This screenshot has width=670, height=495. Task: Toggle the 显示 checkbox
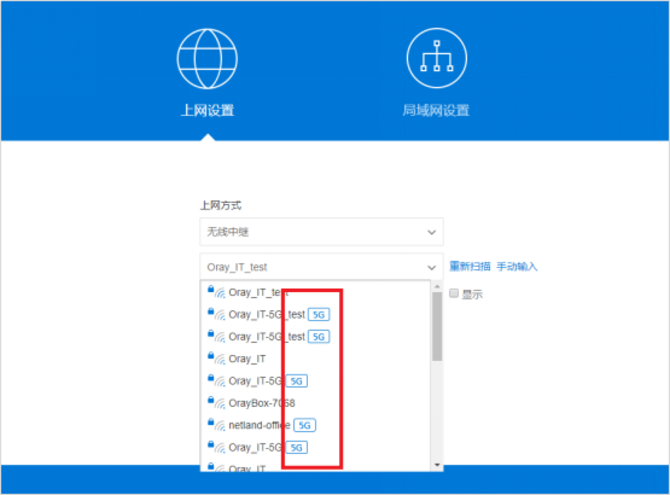(x=454, y=294)
